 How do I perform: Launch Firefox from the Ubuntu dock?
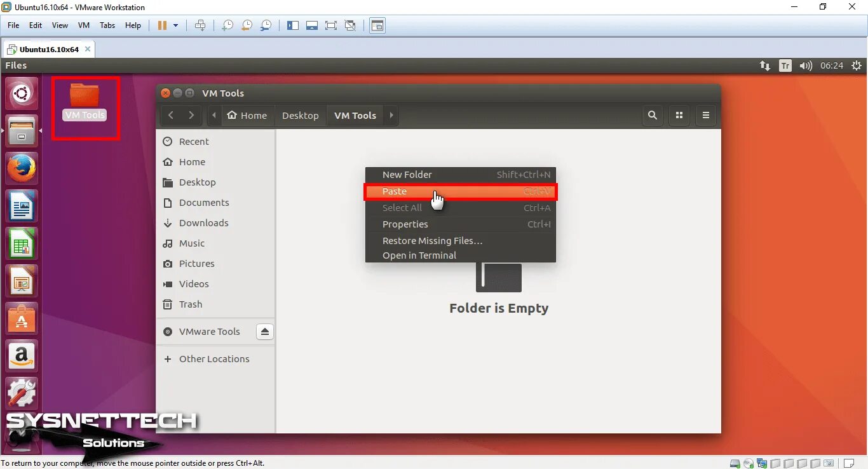pos(22,168)
